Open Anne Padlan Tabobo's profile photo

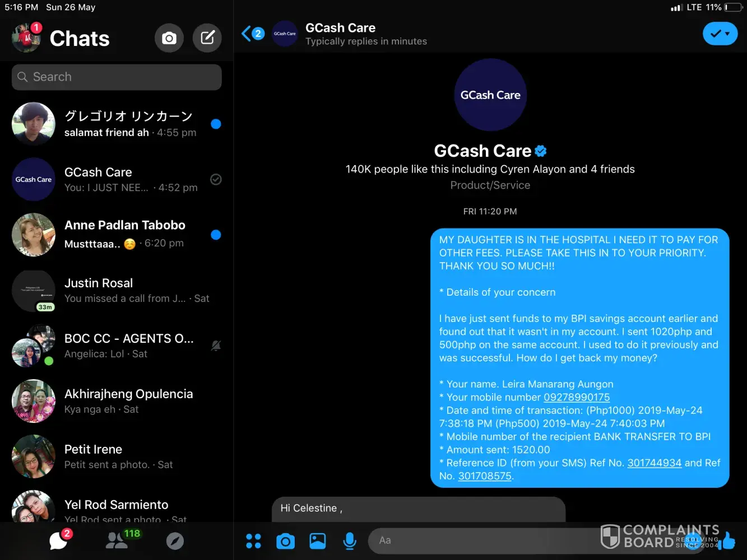34,235
